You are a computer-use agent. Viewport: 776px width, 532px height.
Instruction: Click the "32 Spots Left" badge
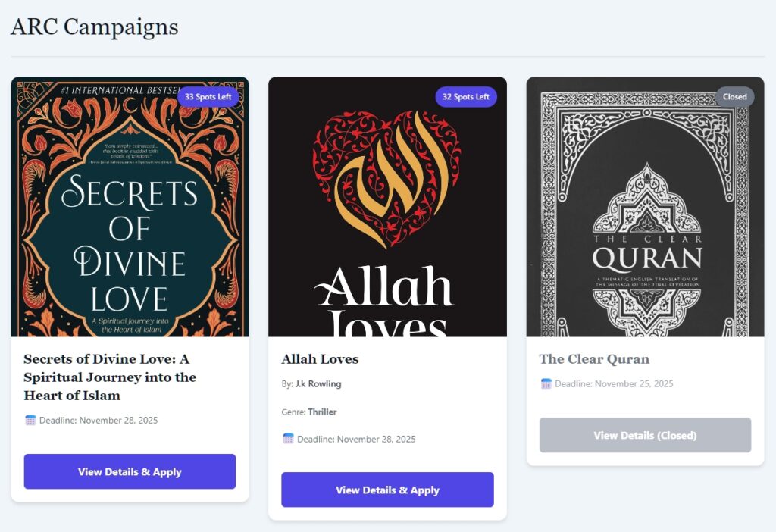click(466, 97)
